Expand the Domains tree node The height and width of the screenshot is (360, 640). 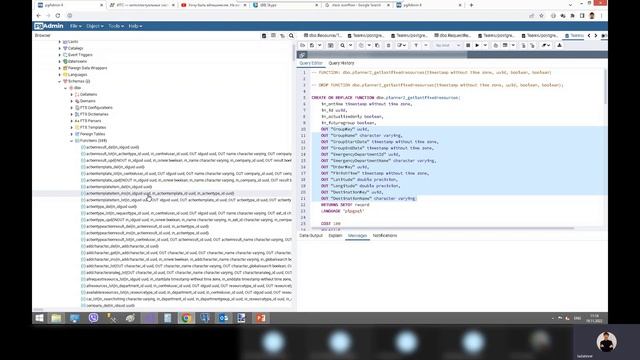[x=71, y=101]
